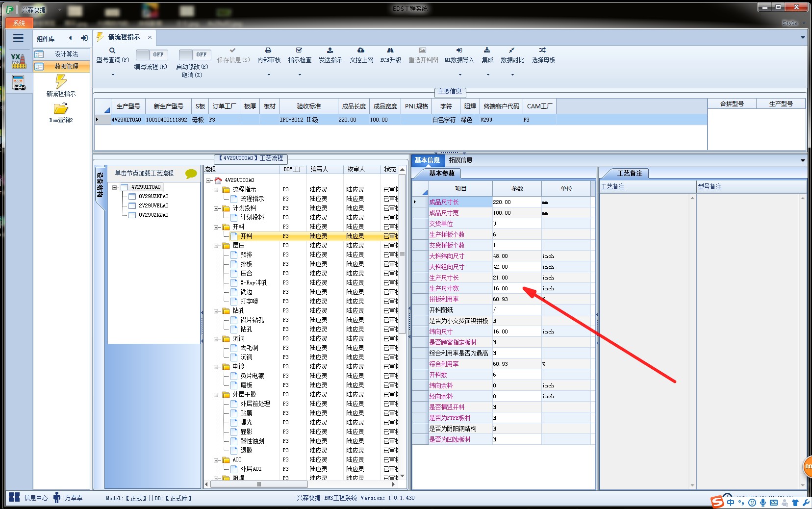This screenshot has width=812, height=509.
Task: Click the 内部审核 printer icon
Action: 268,50
